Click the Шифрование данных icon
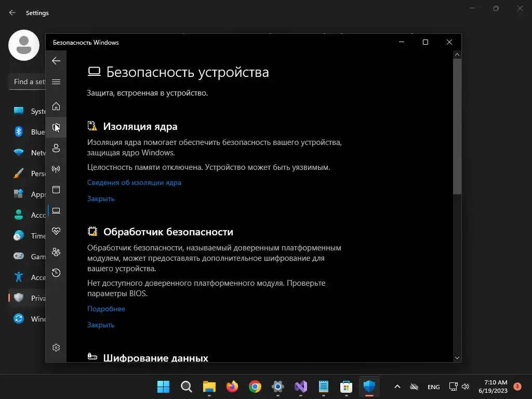Viewport: 532px width, 399px height. 92,356
